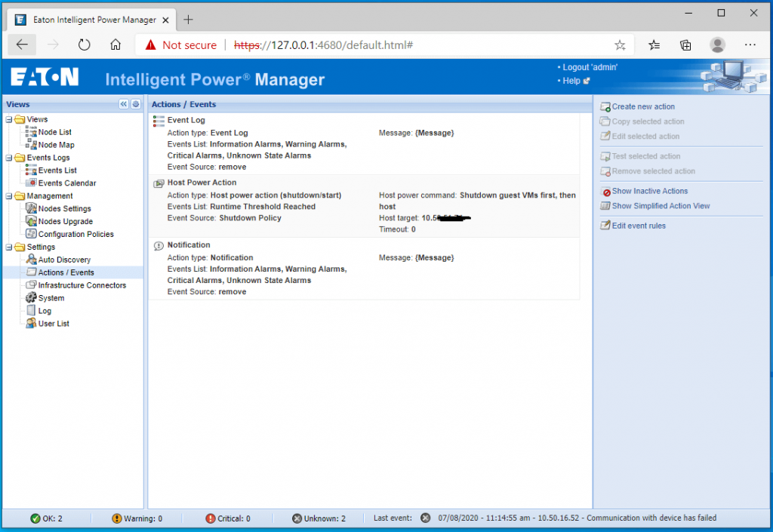Viewport: 773px width, 532px height.
Task: Click the Events Calendar icon
Action: [31, 183]
